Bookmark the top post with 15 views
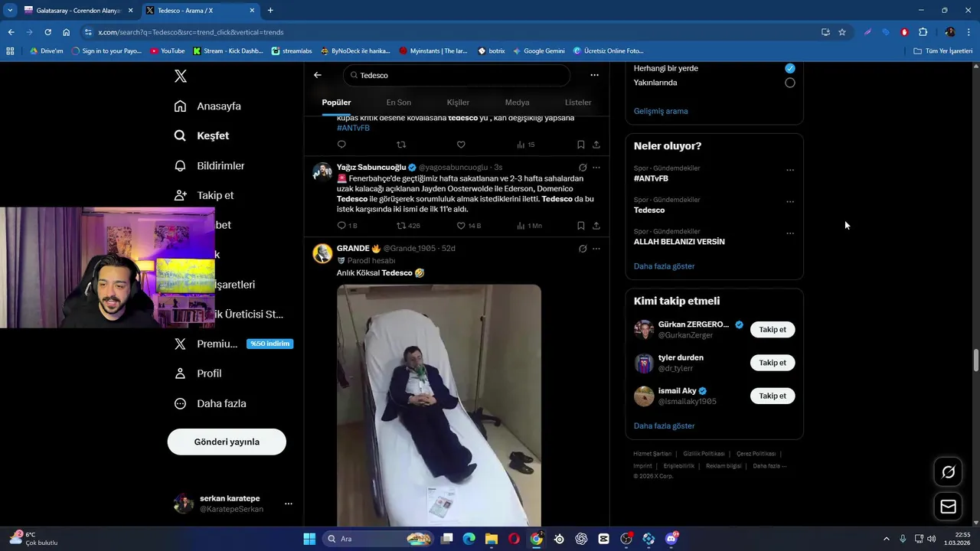Image resolution: width=980 pixels, height=551 pixels. click(581, 145)
